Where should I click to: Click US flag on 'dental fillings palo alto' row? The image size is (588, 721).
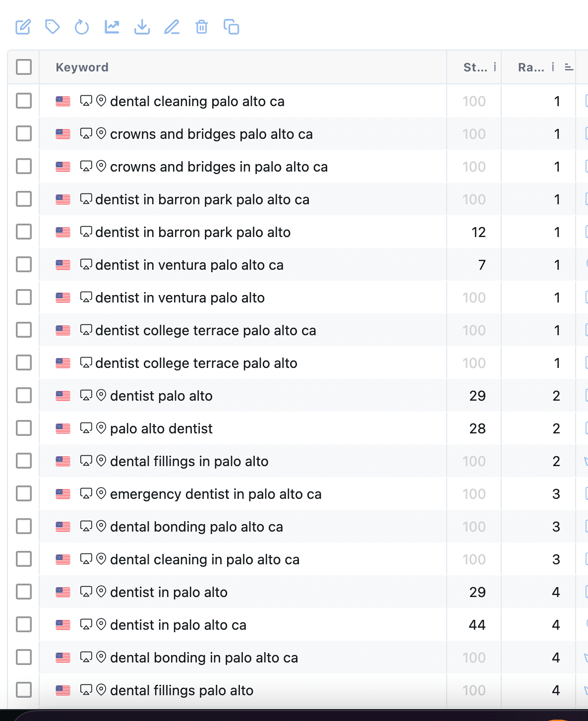coord(63,690)
